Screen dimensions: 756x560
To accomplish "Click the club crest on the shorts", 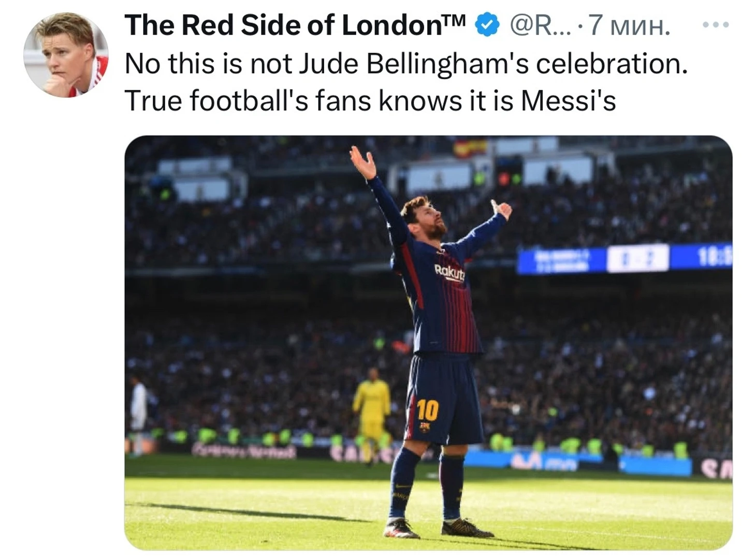I will point(425,428).
